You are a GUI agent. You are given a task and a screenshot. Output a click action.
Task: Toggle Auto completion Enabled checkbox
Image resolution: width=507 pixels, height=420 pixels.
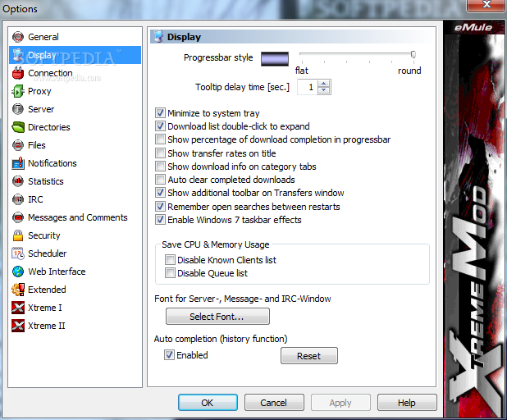(x=170, y=355)
